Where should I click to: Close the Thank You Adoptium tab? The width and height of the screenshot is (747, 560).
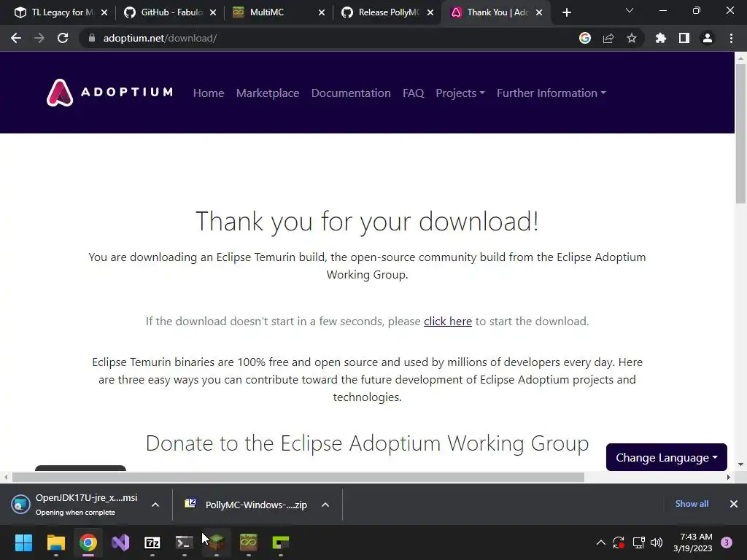pyautogui.click(x=539, y=12)
